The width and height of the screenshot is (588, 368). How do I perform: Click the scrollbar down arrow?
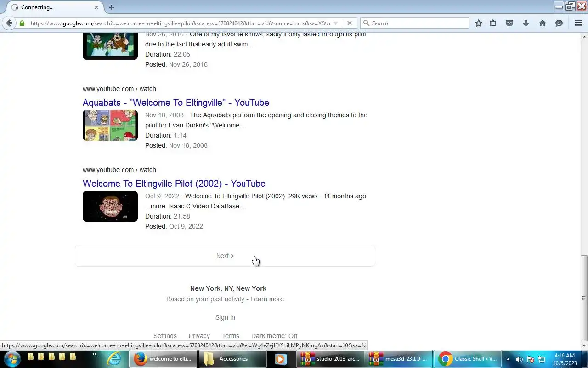click(584, 345)
